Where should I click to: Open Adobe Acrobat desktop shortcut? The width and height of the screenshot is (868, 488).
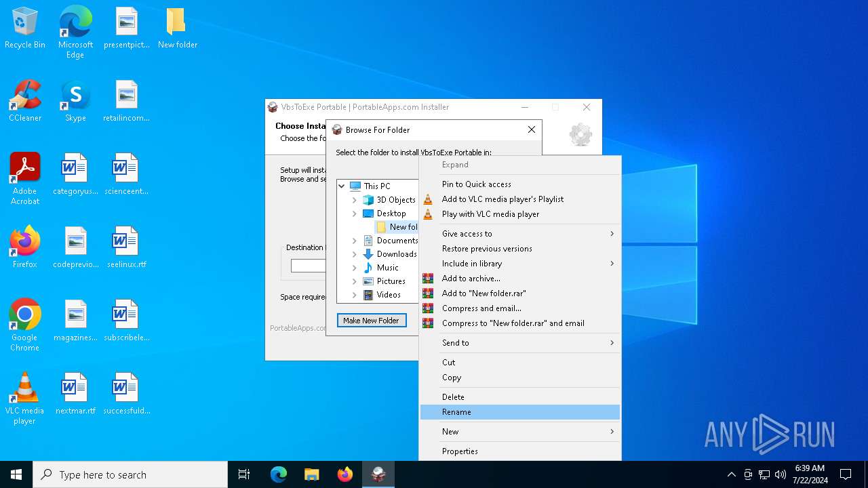[x=25, y=179]
